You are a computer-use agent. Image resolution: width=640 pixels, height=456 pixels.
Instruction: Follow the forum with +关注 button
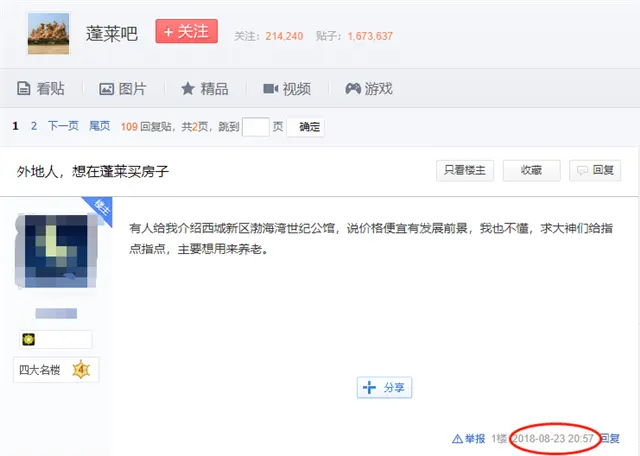click(187, 31)
